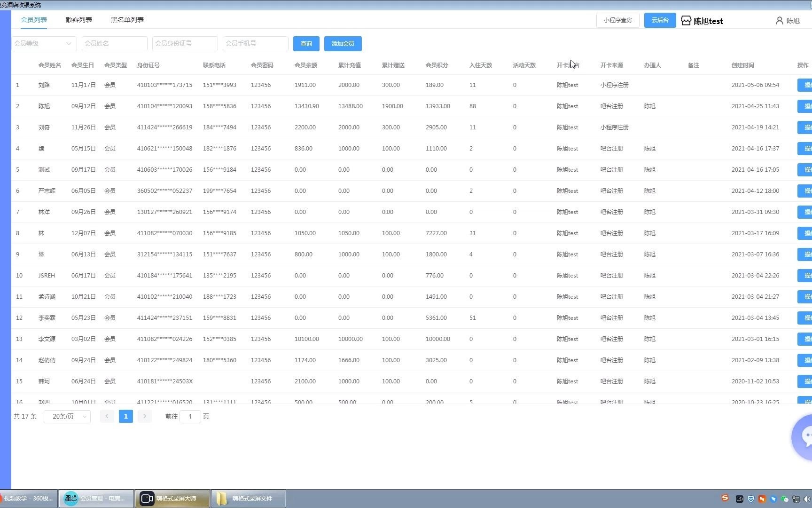Focus the 会员身份证号 search field
Image resolution: width=812 pixels, height=508 pixels.
pos(185,43)
